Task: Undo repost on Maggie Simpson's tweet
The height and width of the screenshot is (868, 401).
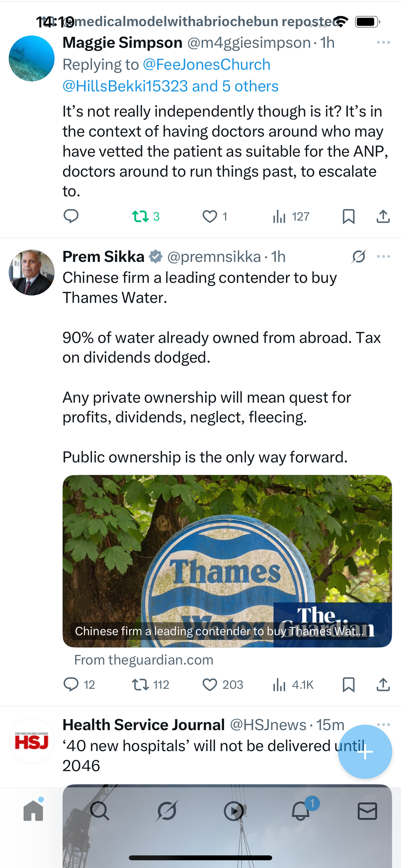Action: tap(140, 216)
